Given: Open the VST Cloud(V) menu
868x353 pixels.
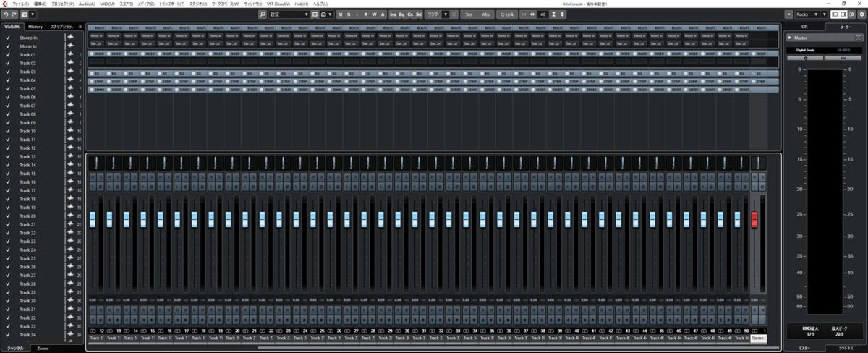Looking at the screenshot, I should click(x=278, y=4).
